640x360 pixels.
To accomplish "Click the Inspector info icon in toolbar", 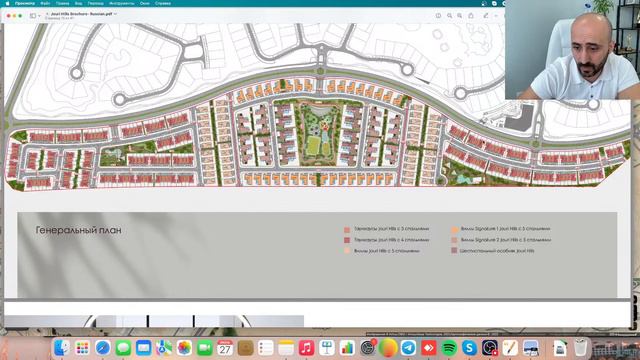I will pyautogui.click(x=438, y=16).
